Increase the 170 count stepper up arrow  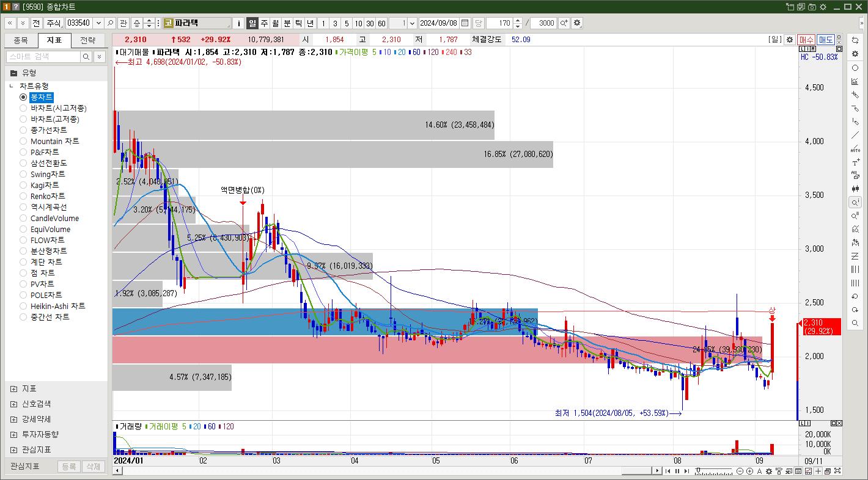click(x=518, y=21)
